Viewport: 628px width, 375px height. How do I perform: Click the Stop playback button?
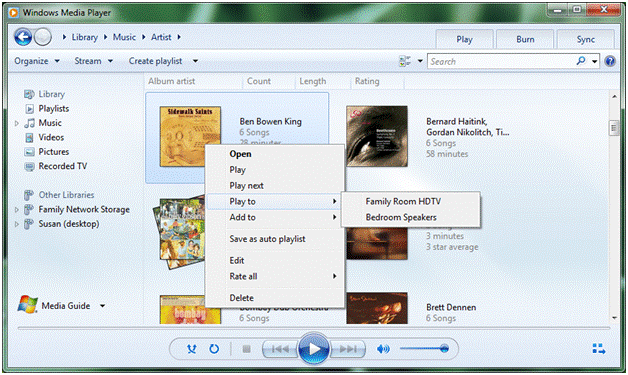point(246,349)
